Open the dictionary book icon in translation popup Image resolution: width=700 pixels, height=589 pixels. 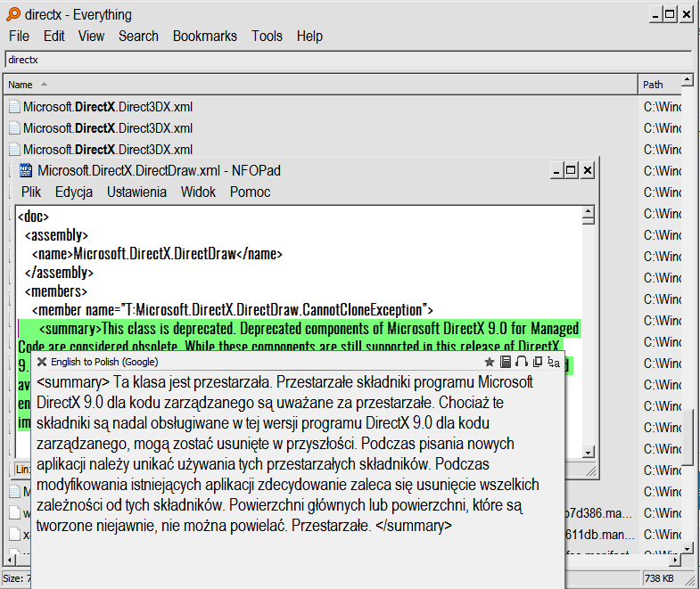[x=506, y=362]
